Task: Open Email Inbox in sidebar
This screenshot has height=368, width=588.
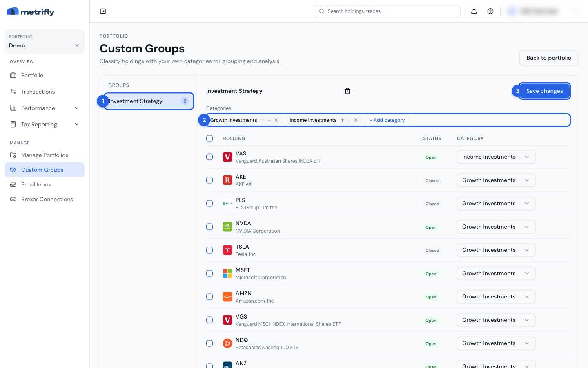Action: tap(45, 184)
